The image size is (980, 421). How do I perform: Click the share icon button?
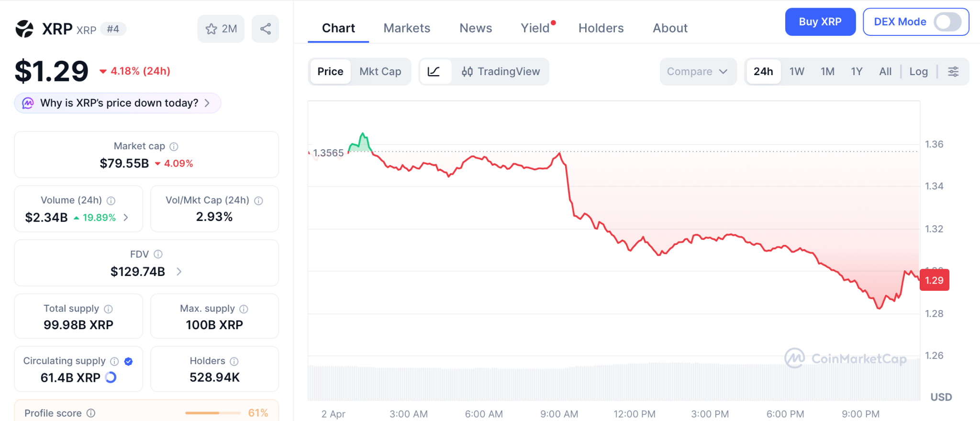(x=266, y=29)
